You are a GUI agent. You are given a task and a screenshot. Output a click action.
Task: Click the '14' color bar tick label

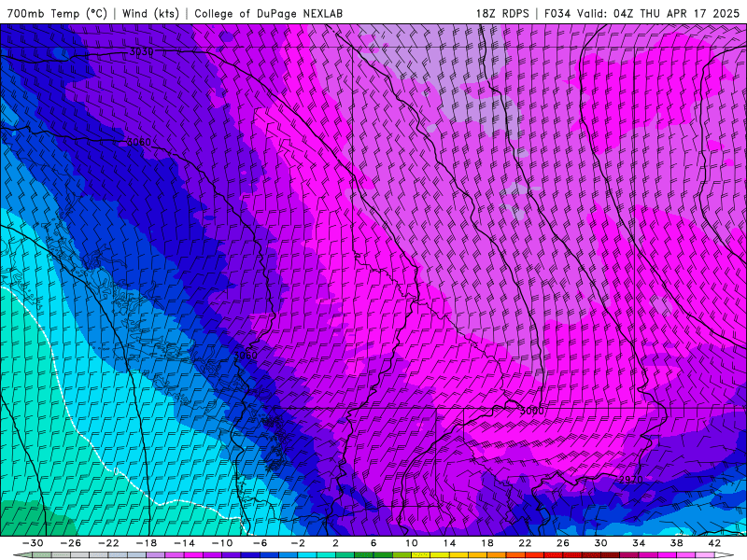click(x=449, y=543)
